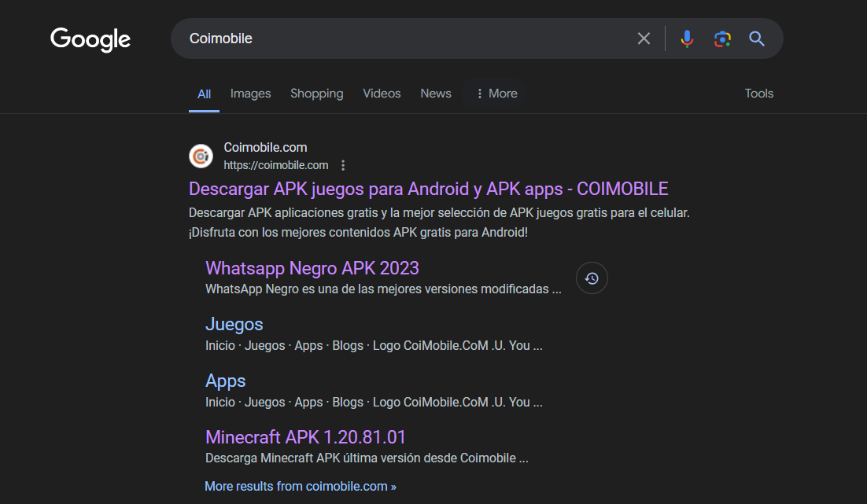
Task: Click into the Coimobile search field
Action: click(x=393, y=39)
